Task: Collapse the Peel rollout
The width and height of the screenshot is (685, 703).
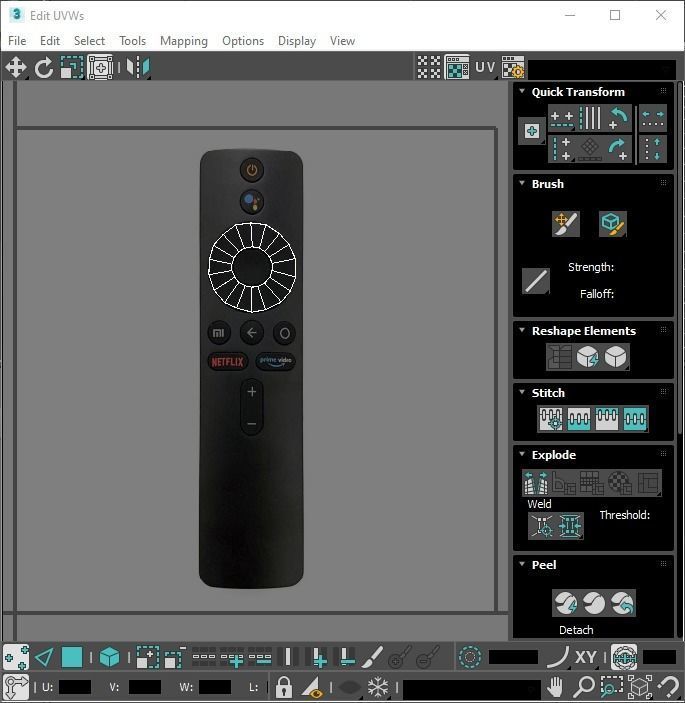Action: (522, 564)
